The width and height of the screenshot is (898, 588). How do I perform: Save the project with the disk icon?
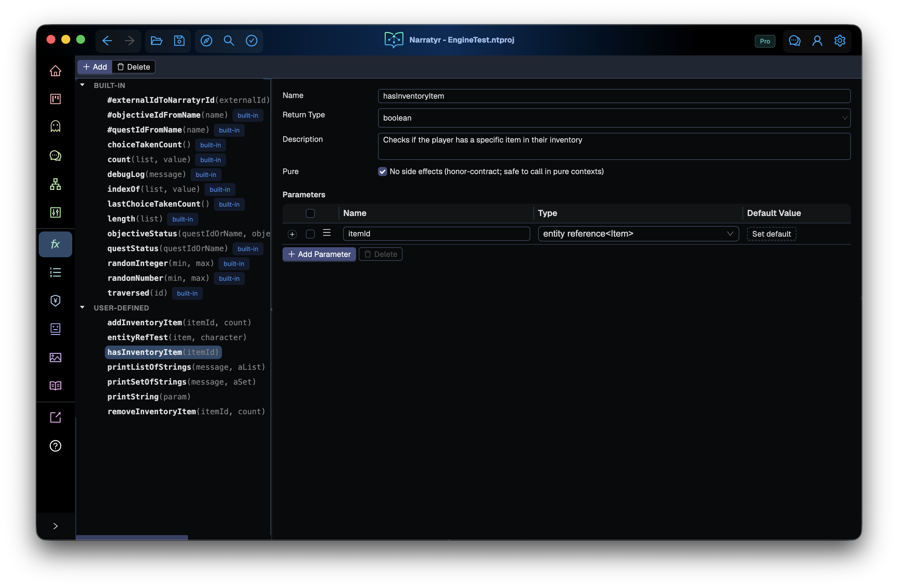point(179,41)
